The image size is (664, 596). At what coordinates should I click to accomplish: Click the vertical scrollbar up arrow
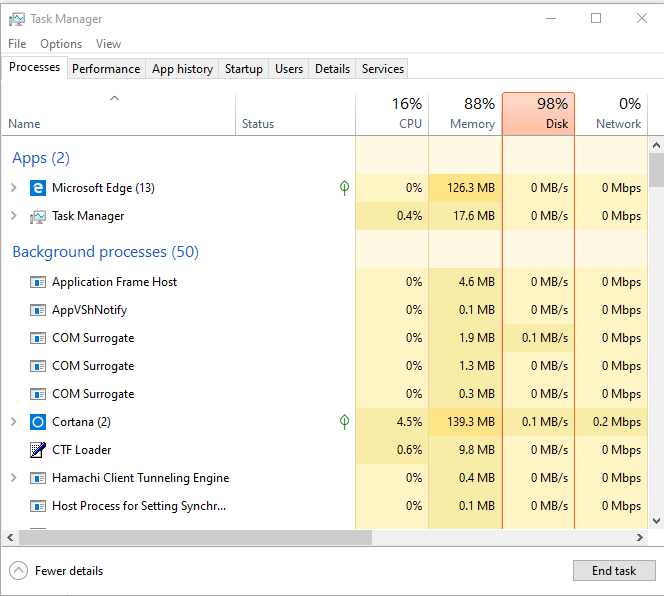pos(656,145)
